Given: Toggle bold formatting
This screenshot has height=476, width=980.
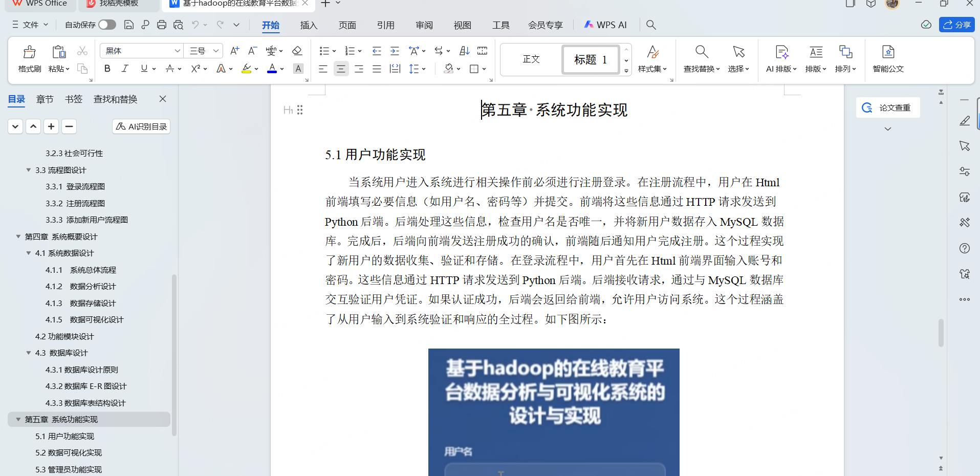Looking at the screenshot, I should click(106, 68).
